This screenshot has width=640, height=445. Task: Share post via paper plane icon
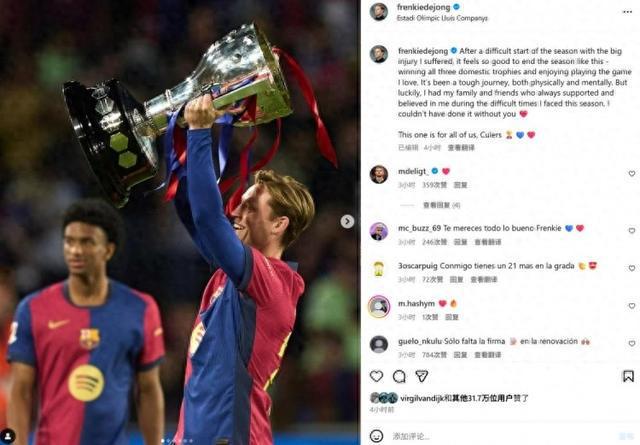421,376
